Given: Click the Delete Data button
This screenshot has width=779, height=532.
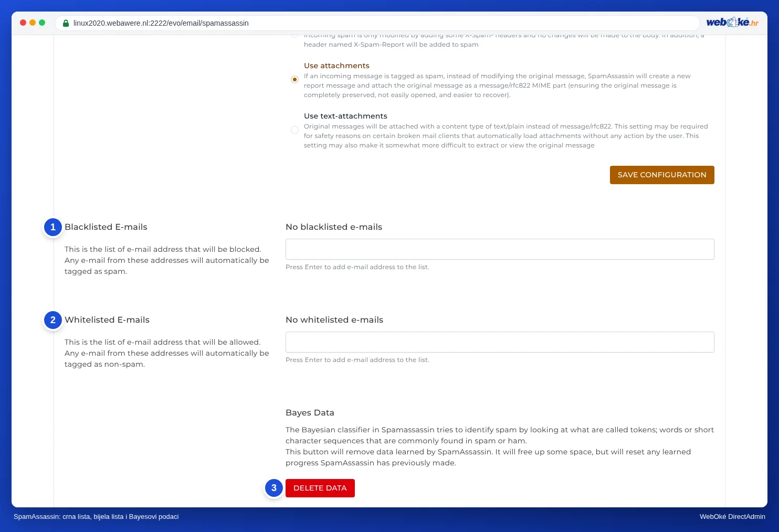Looking at the screenshot, I should tap(320, 488).
